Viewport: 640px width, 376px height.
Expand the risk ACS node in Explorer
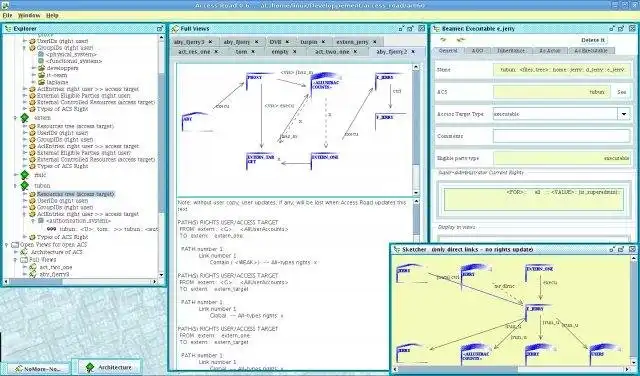(x=16, y=175)
